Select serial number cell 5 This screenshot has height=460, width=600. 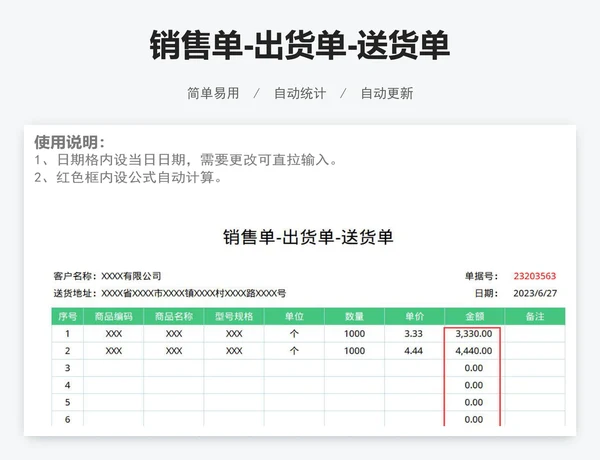coord(67,403)
